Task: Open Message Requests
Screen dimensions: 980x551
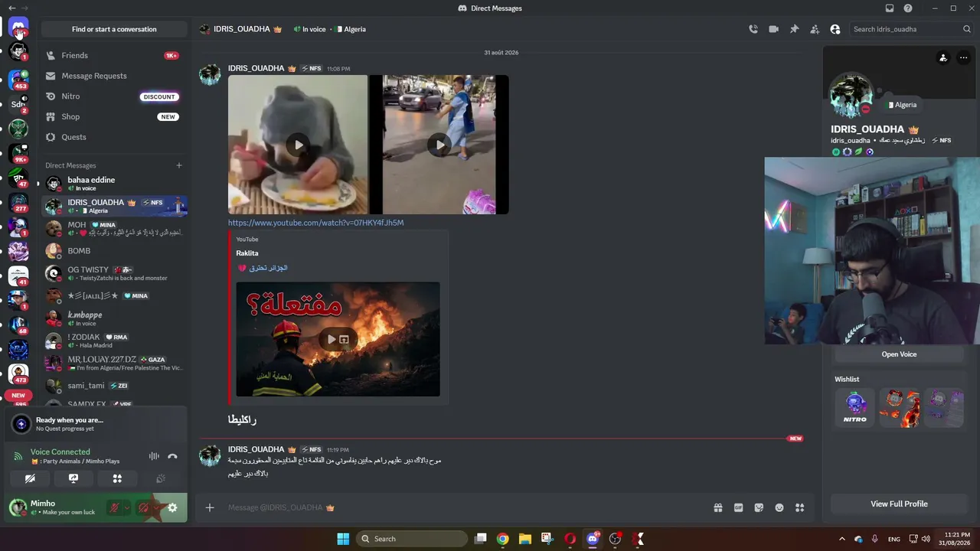Action: 115,76
